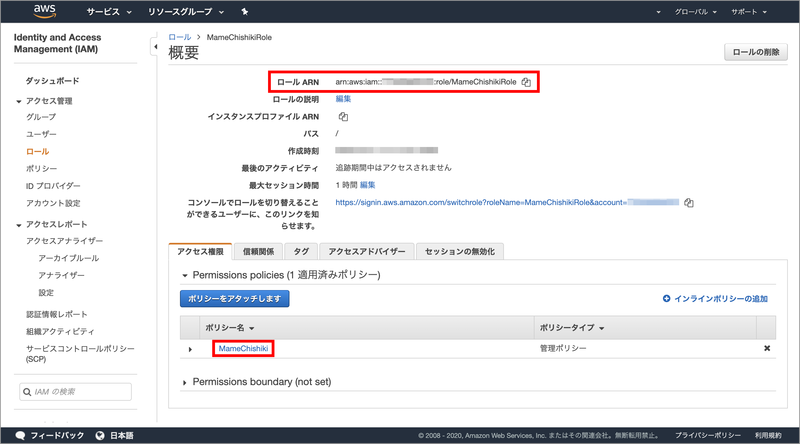The width and height of the screenshot is (800, 444).
Task: Click the フィードバック footer link
Action: pos(57,435)
